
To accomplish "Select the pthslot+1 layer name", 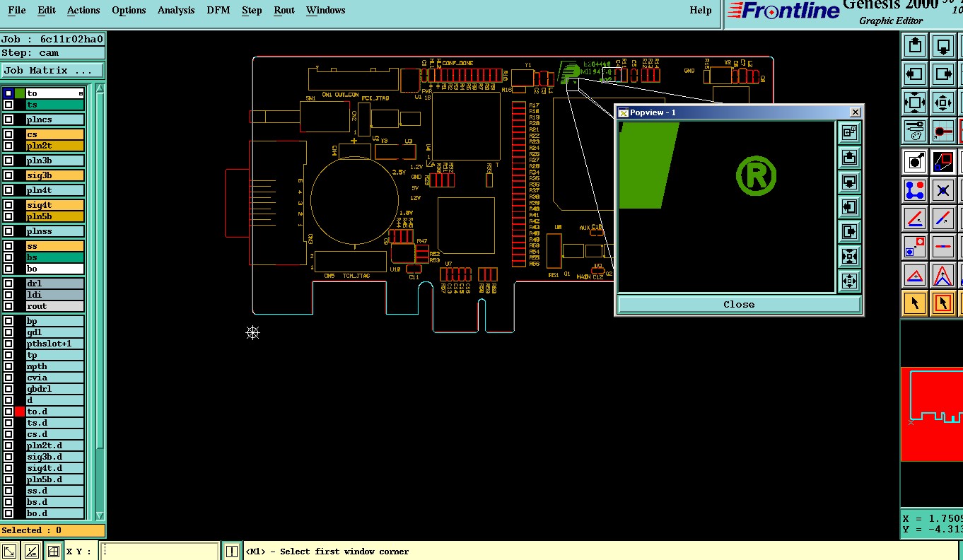I will point(55,344).
